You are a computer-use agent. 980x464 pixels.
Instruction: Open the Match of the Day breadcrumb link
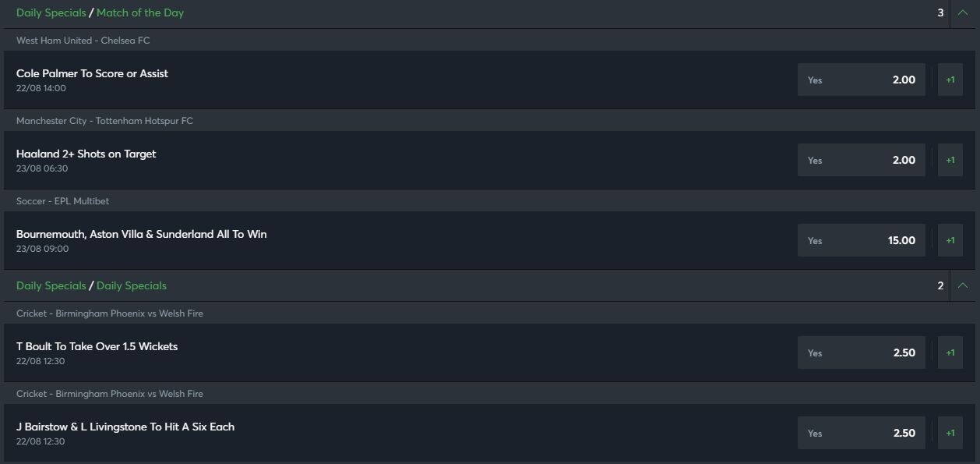pyautogui.click(x=140, y=13)
